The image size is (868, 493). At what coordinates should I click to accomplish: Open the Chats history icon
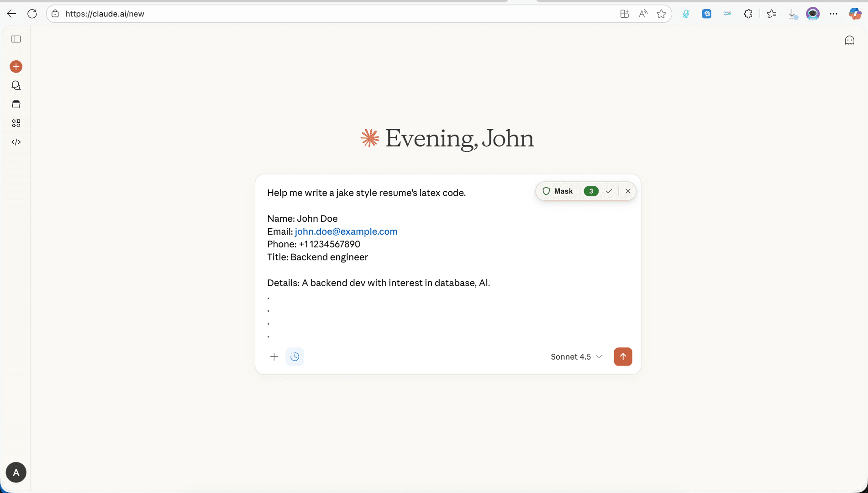click(16, 85)
